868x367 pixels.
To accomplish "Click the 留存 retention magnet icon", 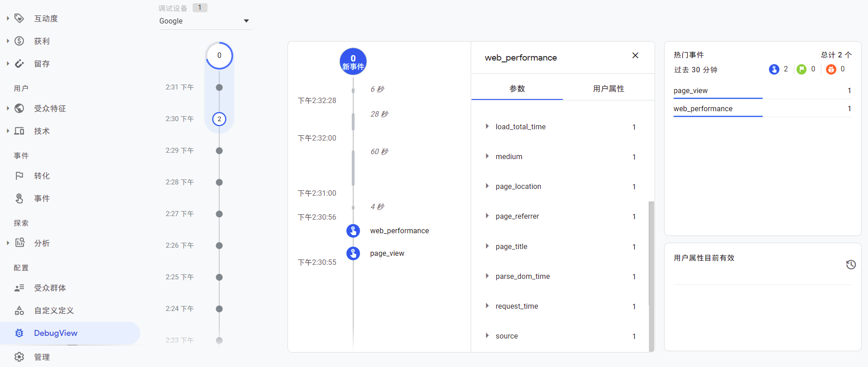I will click(x=19, y=64).
